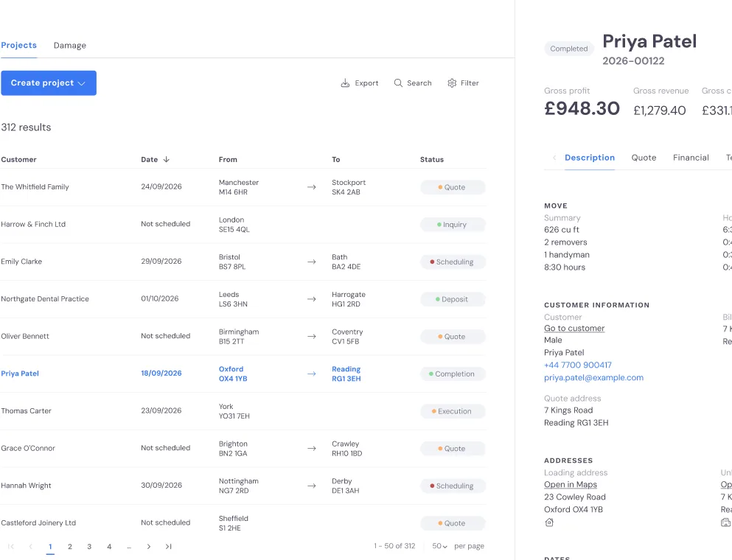
Task: Click the Customer column header
Action: tap(18, 160)
